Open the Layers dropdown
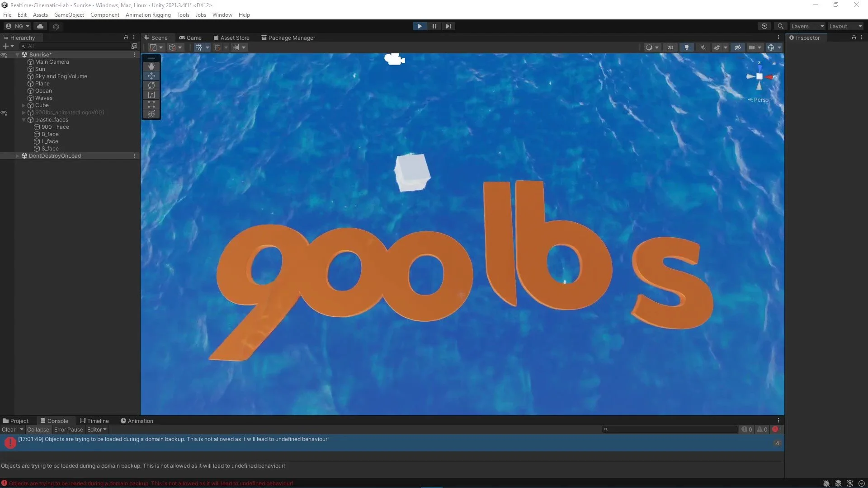 [807, 26]
